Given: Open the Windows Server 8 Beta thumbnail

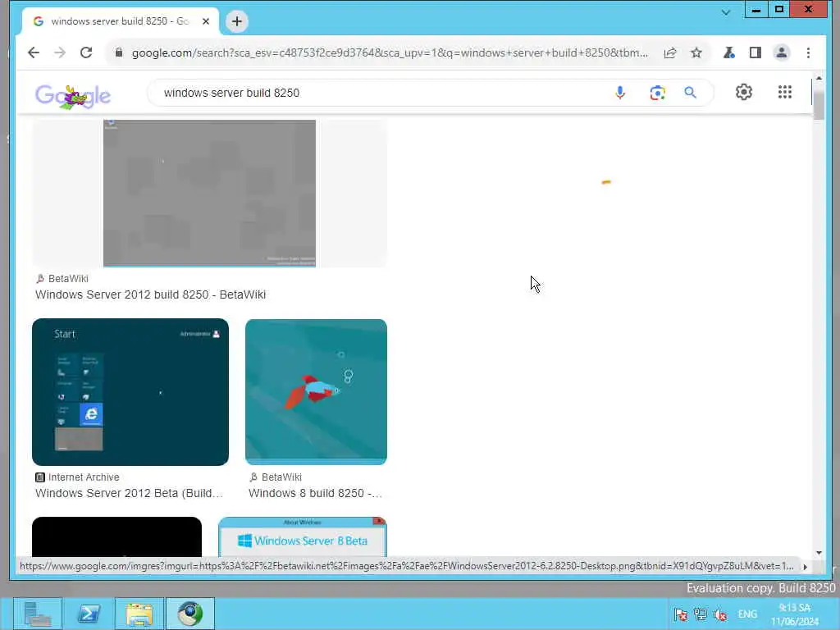Looking at the screenshot, I should pyautogui.click(x=303, y=536).
